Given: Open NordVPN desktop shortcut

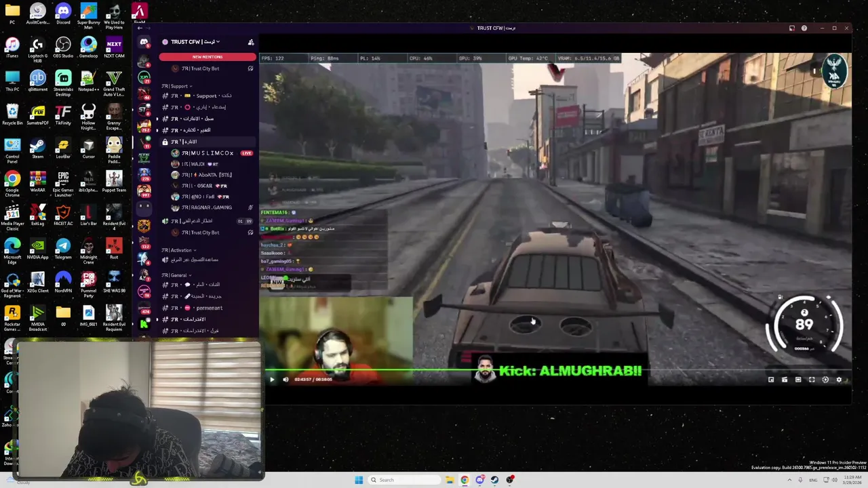Looking at the screenshot, I should tap(63, 282).
